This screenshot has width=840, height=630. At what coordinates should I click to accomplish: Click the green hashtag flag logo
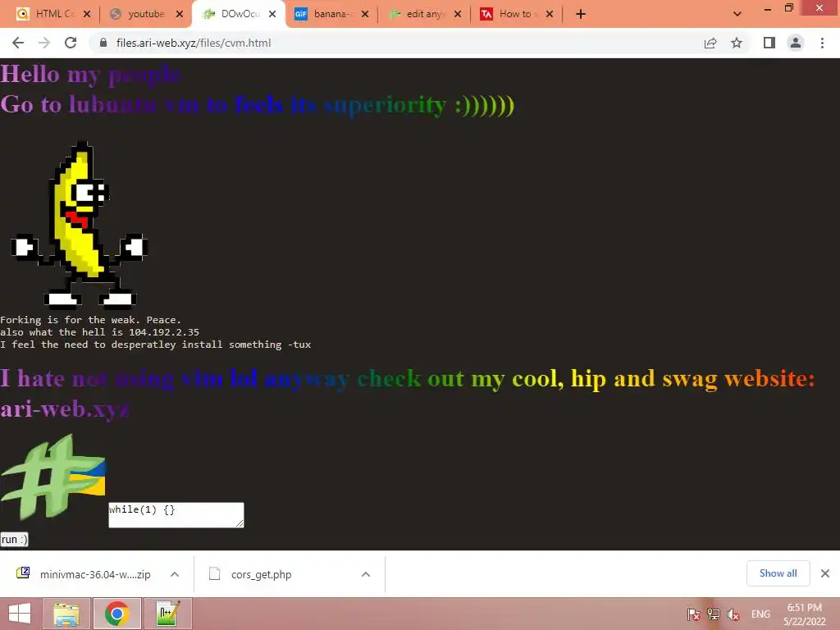[53, 477]
